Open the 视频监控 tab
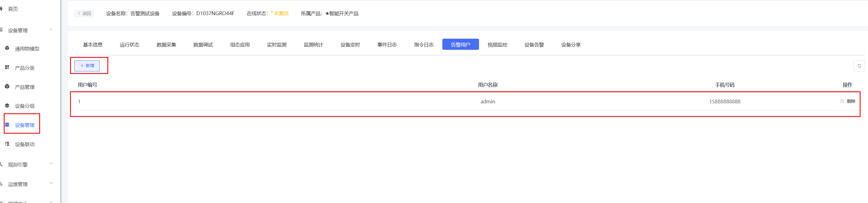This screenshot has height=203, width=868. point(497,45)
